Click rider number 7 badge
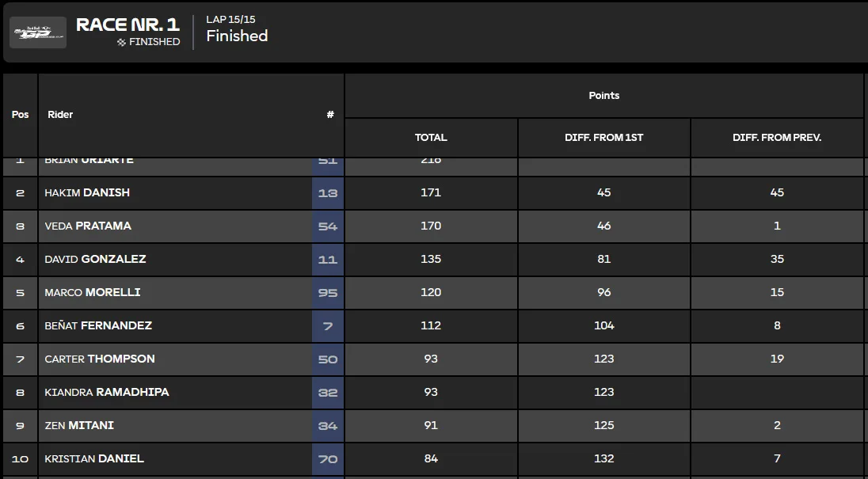This screenshot has height=479, width=868. (x=328, y=325)
